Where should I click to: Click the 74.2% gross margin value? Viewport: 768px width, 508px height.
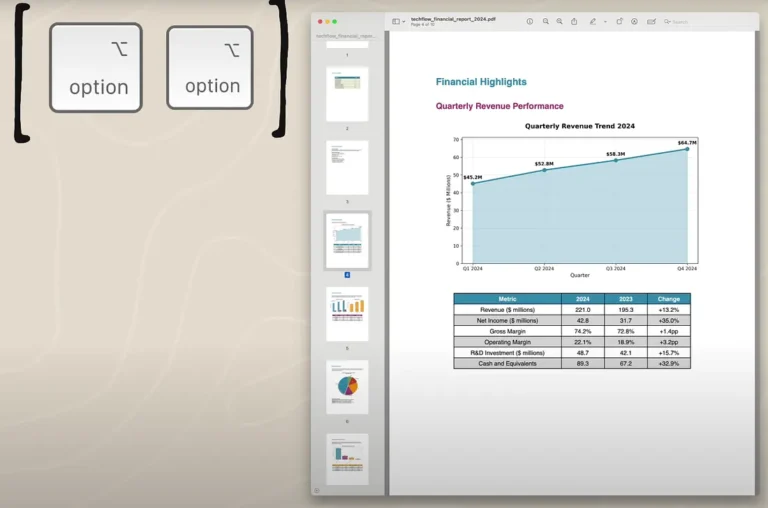583,331
